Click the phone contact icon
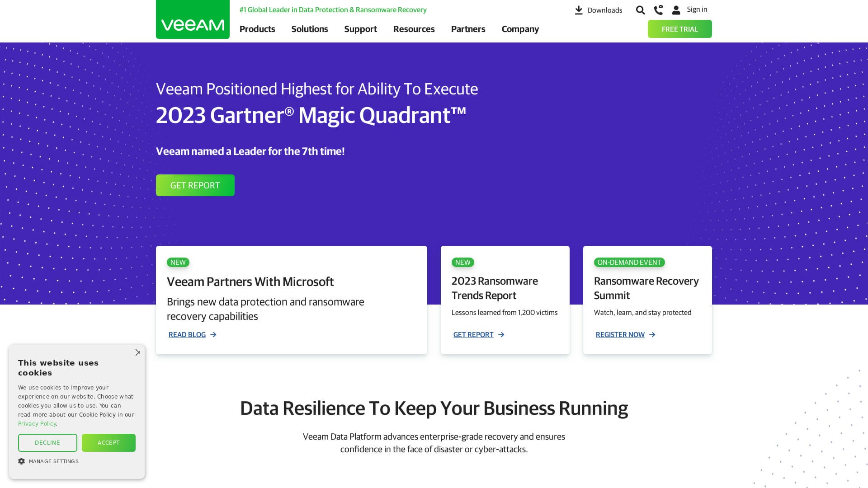Screen dimensions: 868x488 click(x=658, y=9)
